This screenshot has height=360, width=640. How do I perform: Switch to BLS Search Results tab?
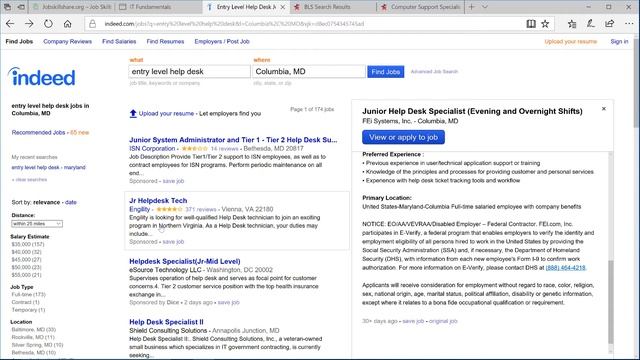(333, 7)
